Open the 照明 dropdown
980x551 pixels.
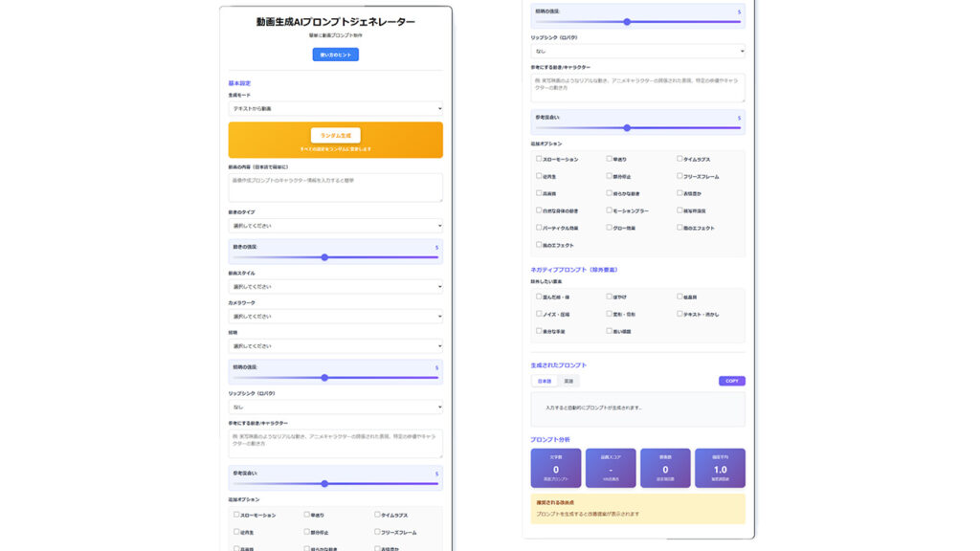pyautogui.click(x=335, y=346)
